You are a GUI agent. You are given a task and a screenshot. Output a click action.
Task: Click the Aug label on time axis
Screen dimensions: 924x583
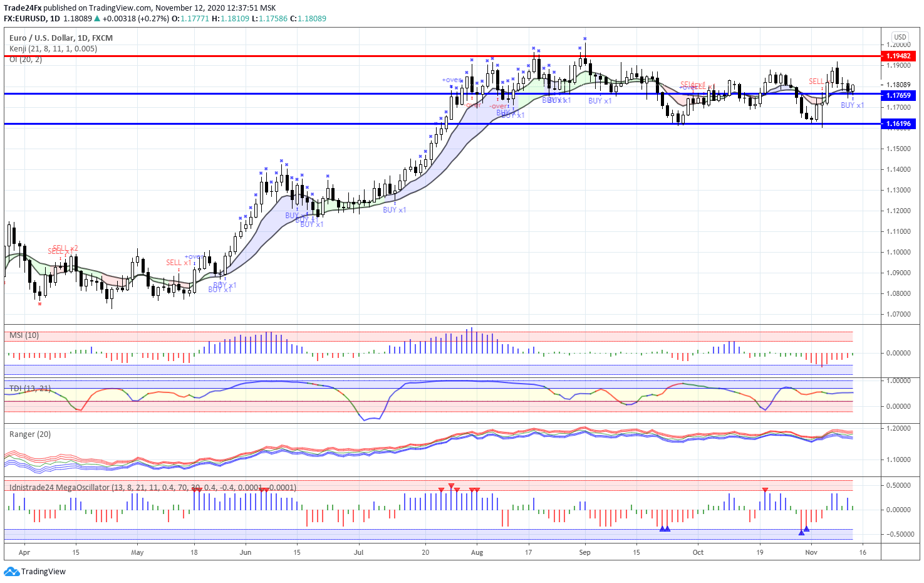point(477,553)
